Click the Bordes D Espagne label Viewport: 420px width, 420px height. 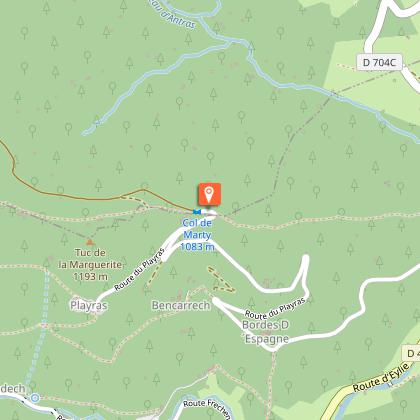[266, 332]
